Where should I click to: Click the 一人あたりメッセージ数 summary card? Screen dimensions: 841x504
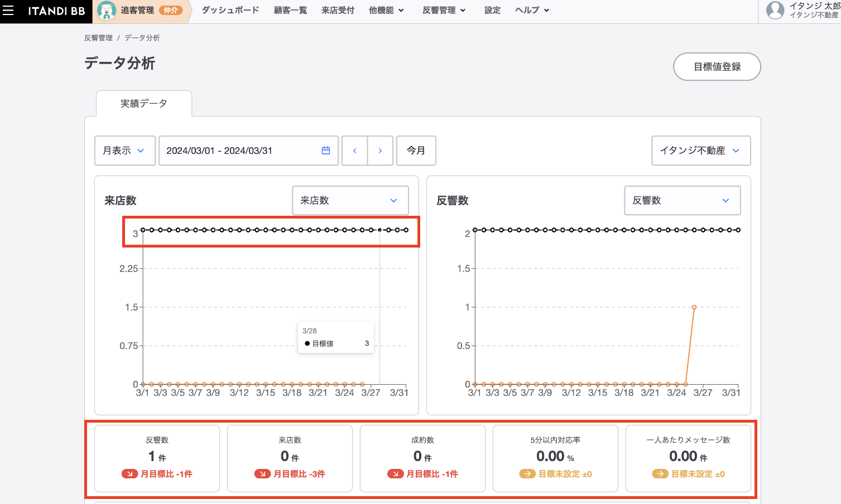tap(688, 458)
